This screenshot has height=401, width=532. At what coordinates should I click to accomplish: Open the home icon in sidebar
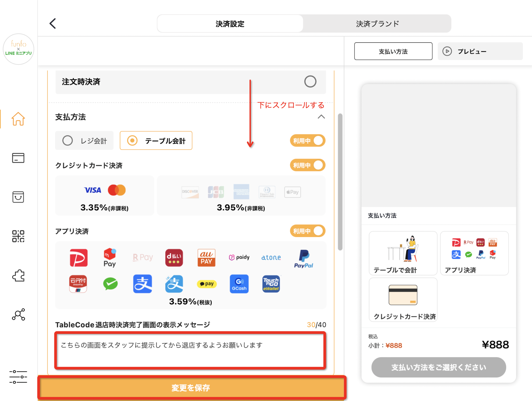tap(18, 119)
